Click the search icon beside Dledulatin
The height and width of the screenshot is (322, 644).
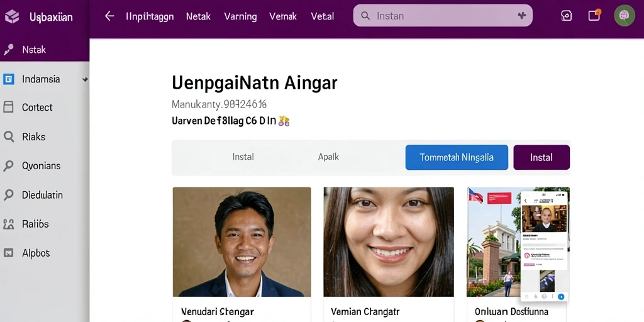pyautogui.click(x=9, y=195)
